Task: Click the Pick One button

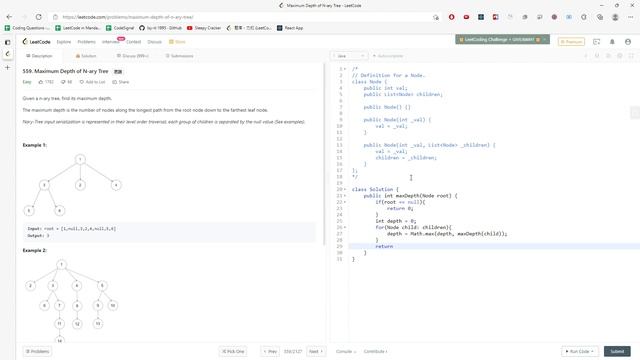Action: click(233, 351)
